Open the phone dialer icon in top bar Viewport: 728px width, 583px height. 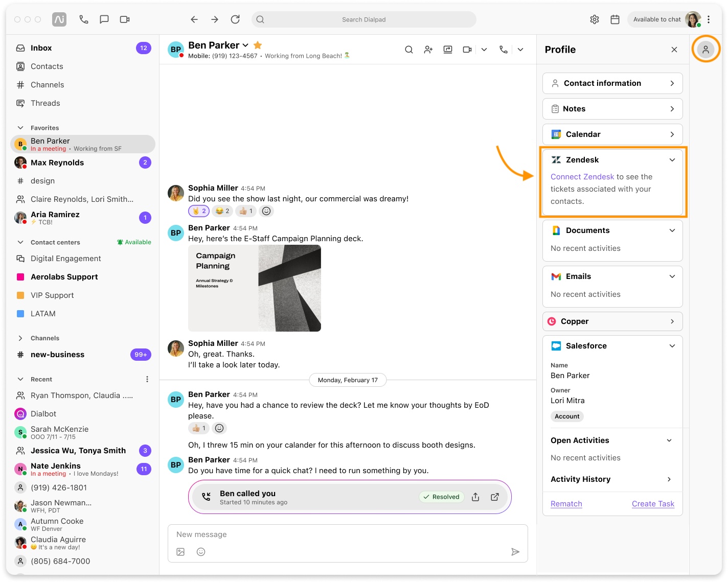[84, 19]
